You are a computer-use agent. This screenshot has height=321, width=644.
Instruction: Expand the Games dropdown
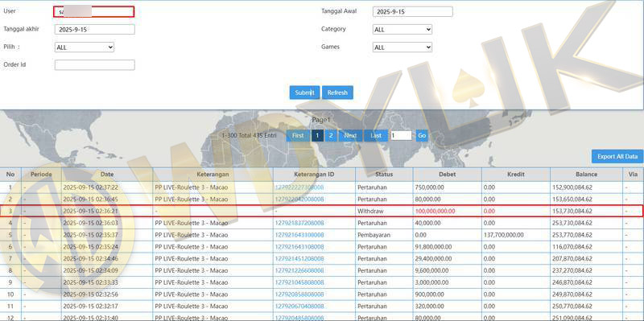(x=402, y=47)
